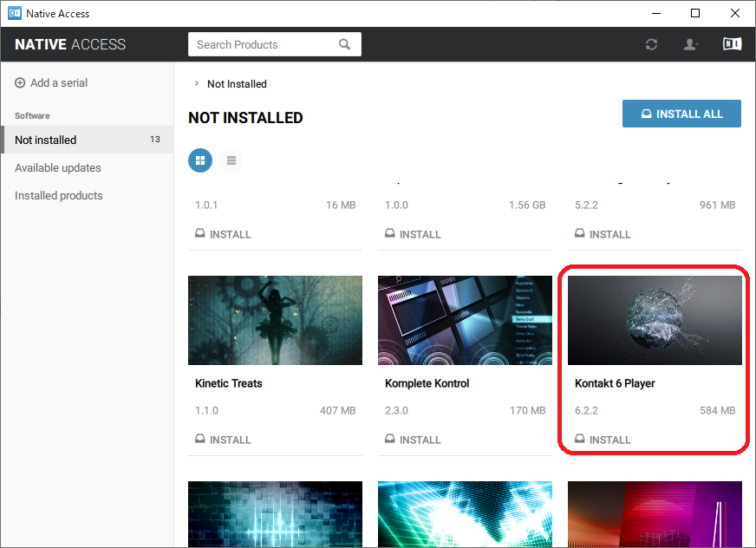Click the NI logo icon in the header
Screen dimensions: 756x548
732,44
